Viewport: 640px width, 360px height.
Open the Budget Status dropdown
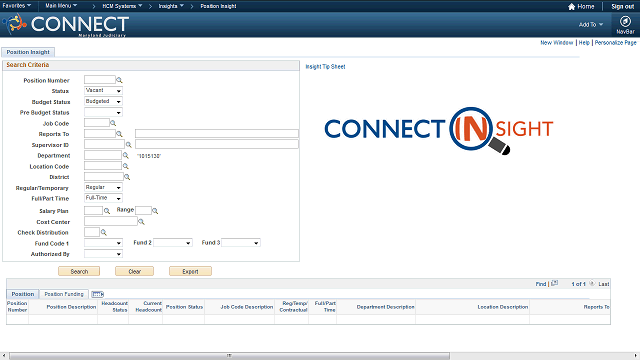tap(103, 101)
